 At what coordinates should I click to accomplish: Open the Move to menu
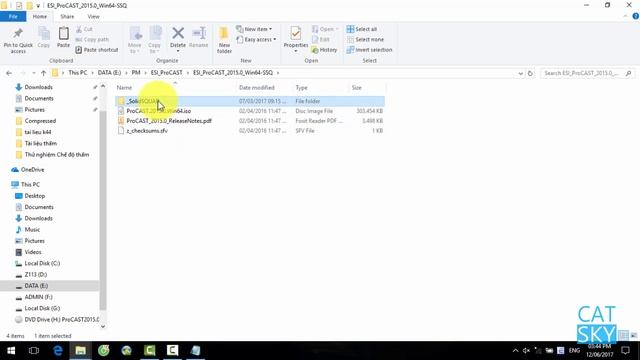pos(135,40)
